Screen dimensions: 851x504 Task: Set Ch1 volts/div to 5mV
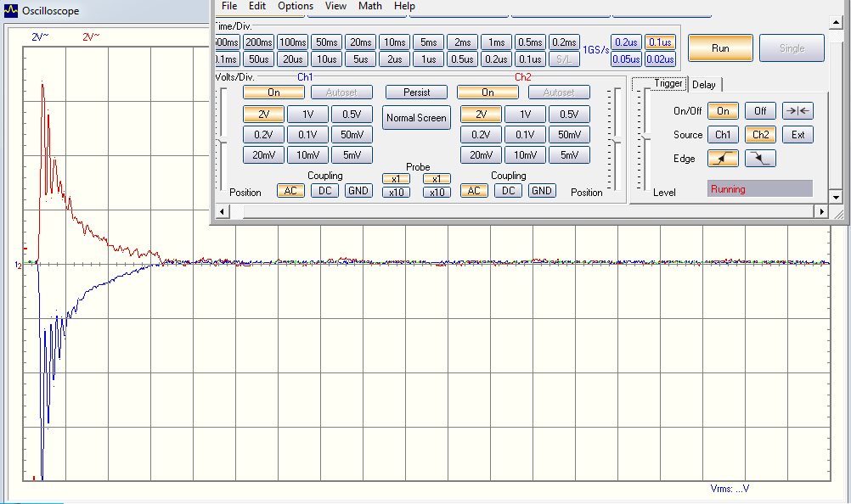352,155
